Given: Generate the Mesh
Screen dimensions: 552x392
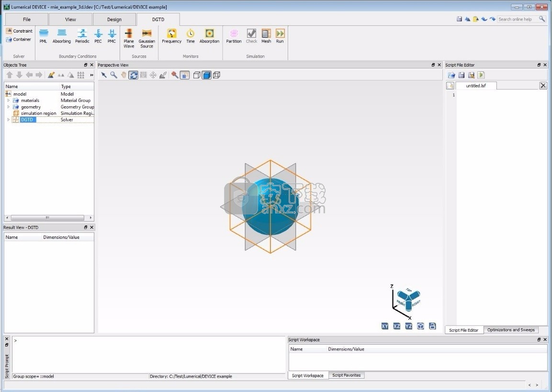Looking at the screenshot, I should (x=266, y=36).
